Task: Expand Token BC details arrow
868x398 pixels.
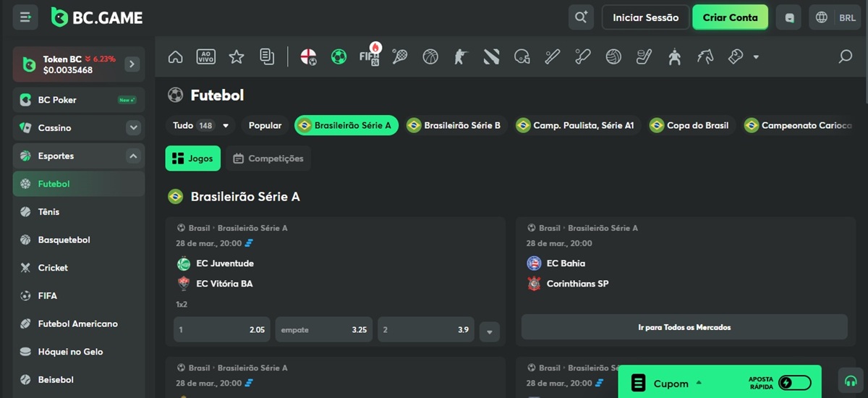Action: [132, 64]
